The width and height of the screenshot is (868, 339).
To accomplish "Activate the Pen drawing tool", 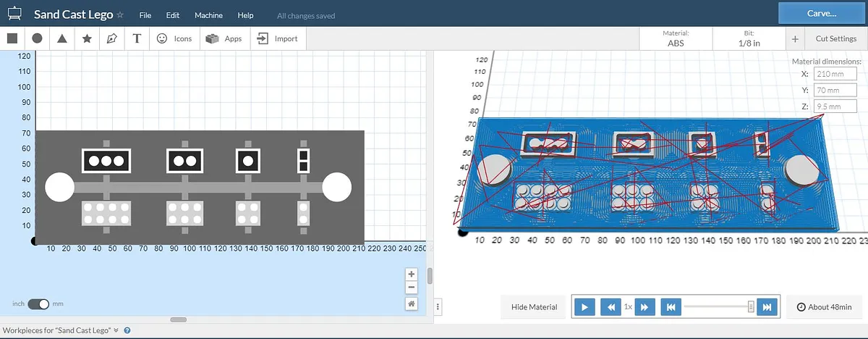I will pos(111,38).
